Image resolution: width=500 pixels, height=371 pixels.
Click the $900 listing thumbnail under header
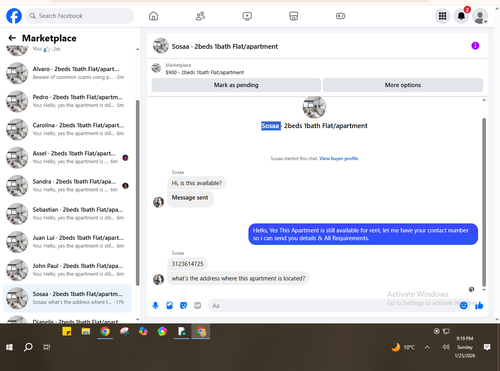click(x=156, y=68)
